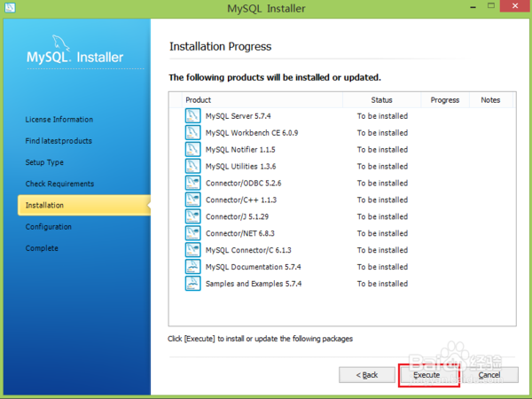Click the MySQL Workbench CE 6.0.9 icon

pos(192,132)
